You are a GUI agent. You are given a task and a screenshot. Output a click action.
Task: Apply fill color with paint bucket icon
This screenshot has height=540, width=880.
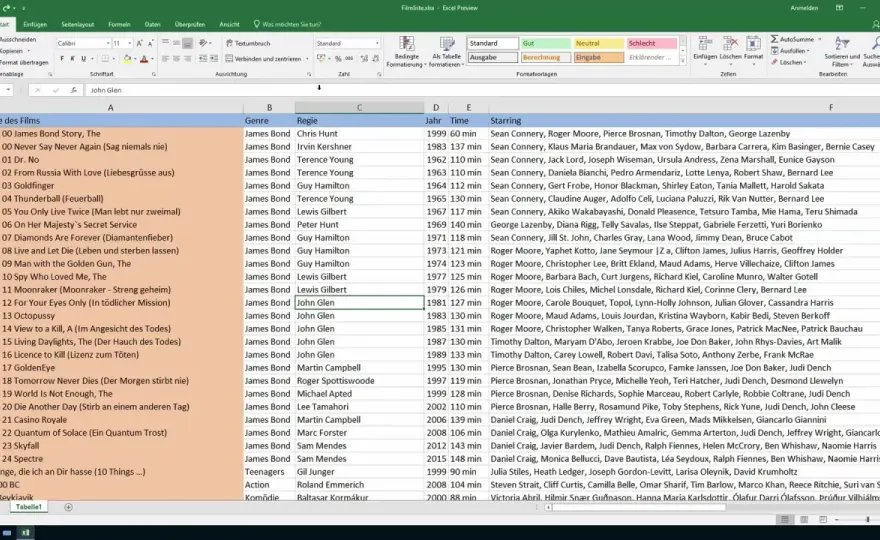pos(127,59)
